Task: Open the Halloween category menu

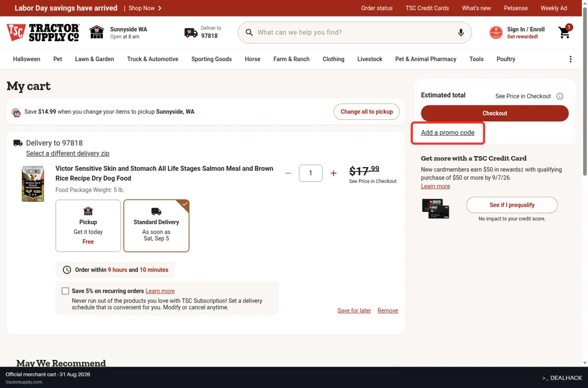Action: click(26, 59)
